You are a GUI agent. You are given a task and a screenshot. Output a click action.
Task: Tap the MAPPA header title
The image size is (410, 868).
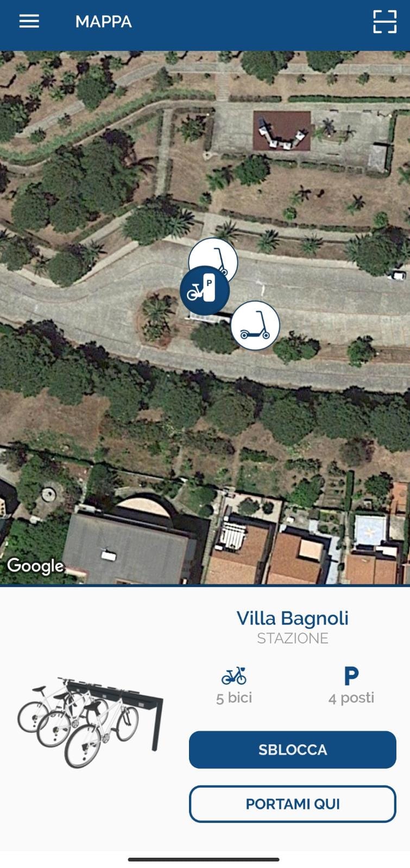pos(104,22)
